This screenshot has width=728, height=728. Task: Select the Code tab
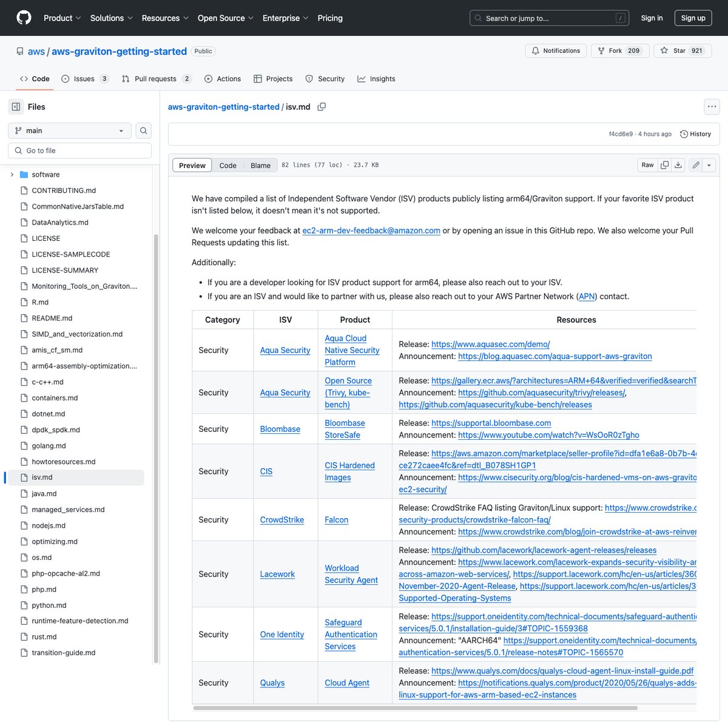click(x=35, y=79)
